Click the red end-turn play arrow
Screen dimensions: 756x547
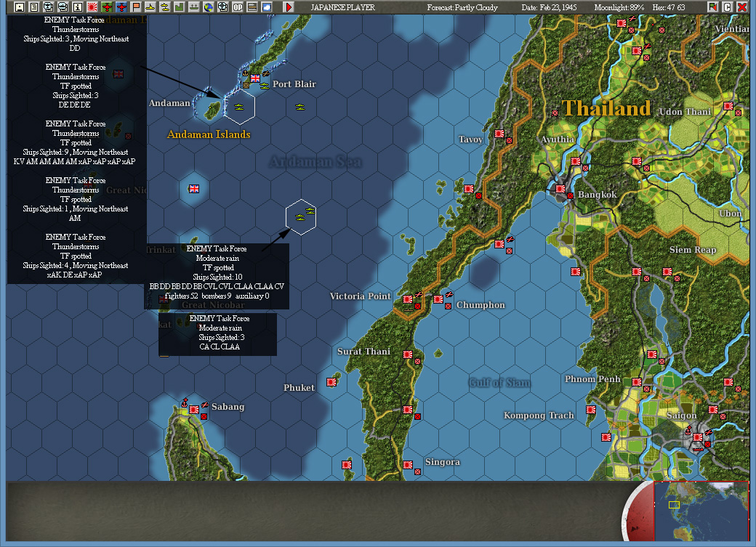coord(289,7)
